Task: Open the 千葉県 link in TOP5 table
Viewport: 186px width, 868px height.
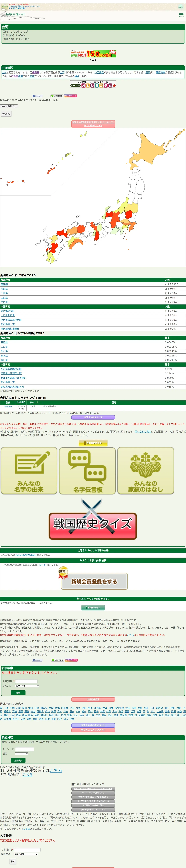Action: 4,293
